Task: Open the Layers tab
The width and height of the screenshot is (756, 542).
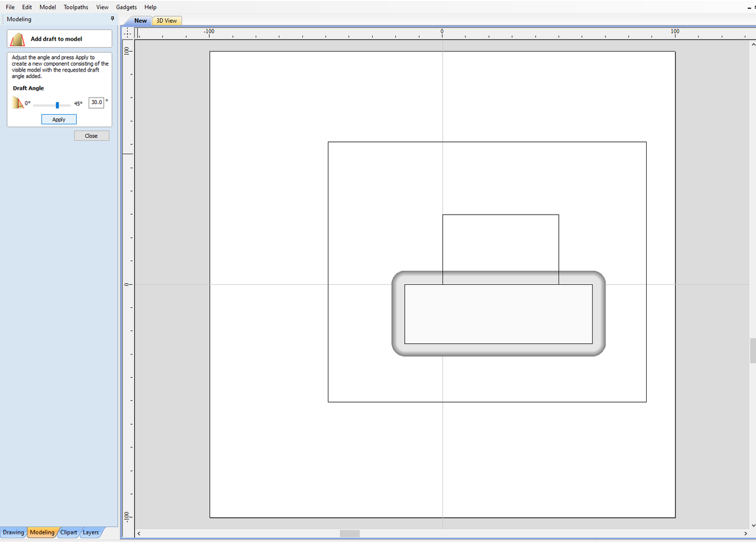Action: tap(90, 533)
